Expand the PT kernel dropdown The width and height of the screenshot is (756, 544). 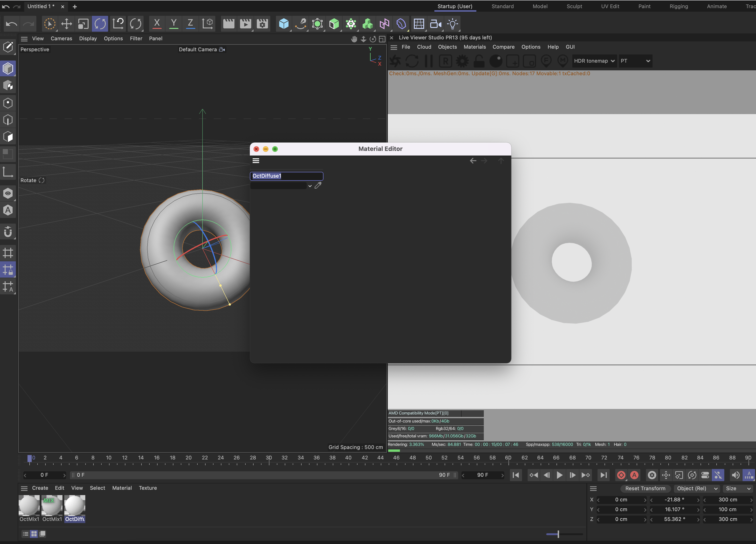(x=635, y=61)
